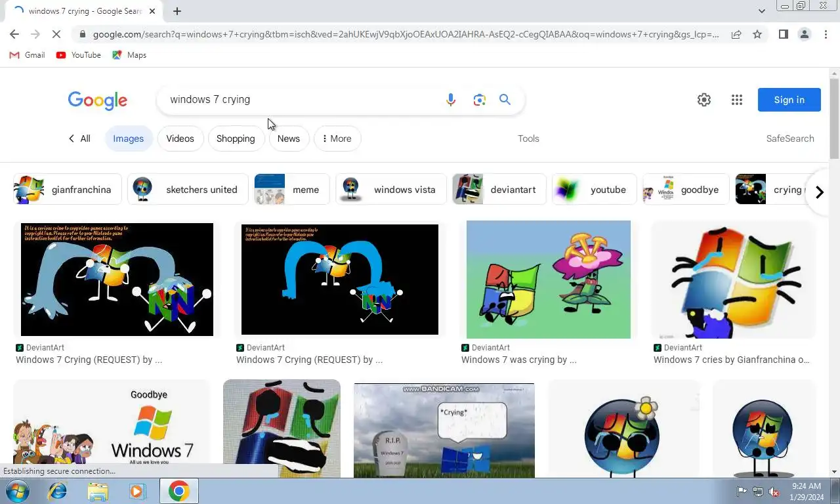Open Google quick settings gear
This screenshot has width=840, height=504.
click(704, 100)
